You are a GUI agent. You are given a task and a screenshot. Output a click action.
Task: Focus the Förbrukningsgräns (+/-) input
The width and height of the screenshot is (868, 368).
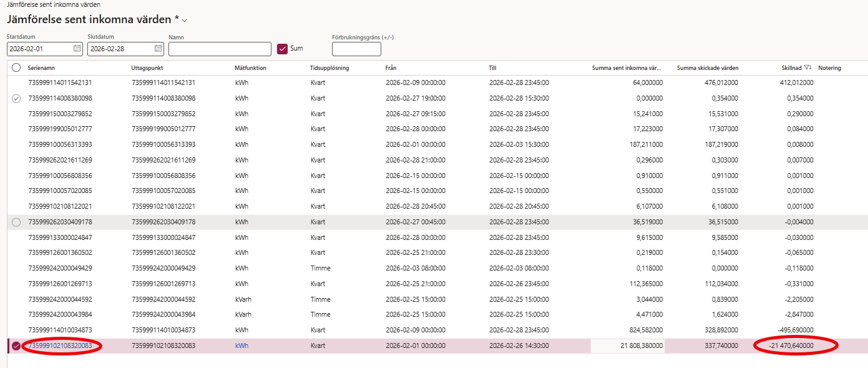[x=356, y=49]
